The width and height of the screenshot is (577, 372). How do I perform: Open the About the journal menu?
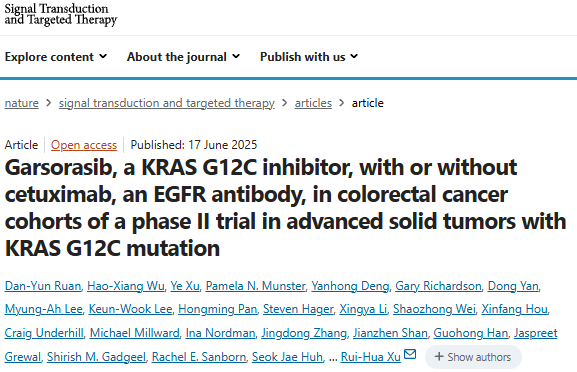183,57
